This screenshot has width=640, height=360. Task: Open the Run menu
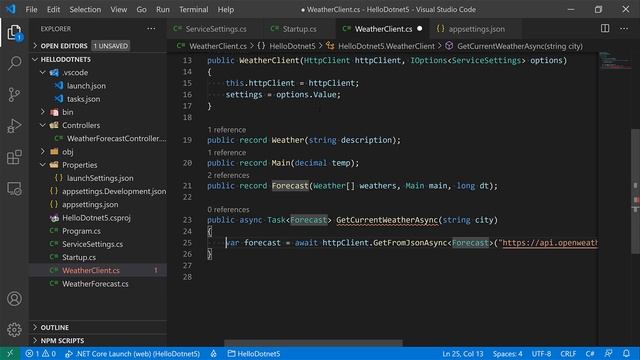click(162, 9)
